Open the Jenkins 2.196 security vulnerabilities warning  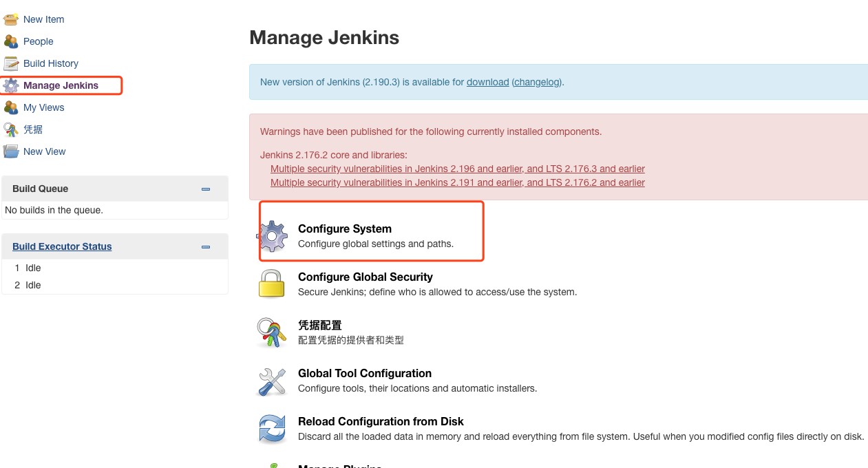point(457,169)
